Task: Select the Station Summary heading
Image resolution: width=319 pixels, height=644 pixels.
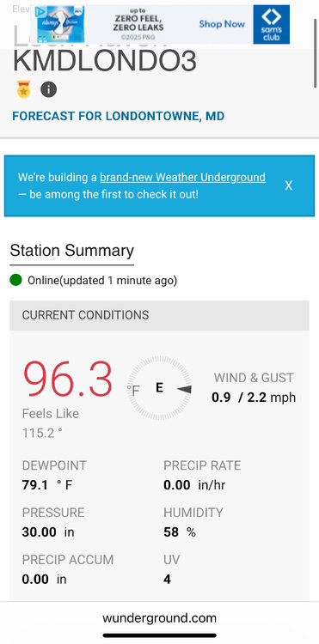Action: pyautogui.click(x=72, y=251)
